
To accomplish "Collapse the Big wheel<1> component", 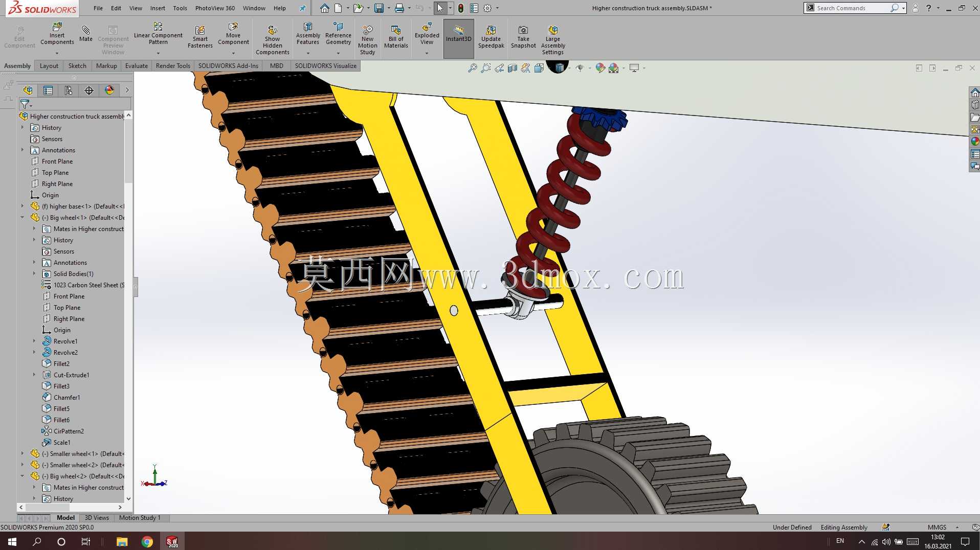I will point(23,217).
